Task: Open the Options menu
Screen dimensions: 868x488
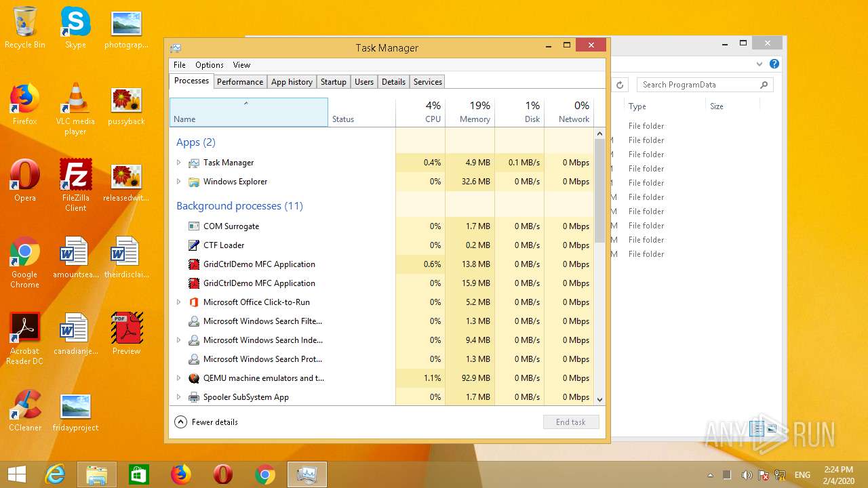Action: pos(210,65)
